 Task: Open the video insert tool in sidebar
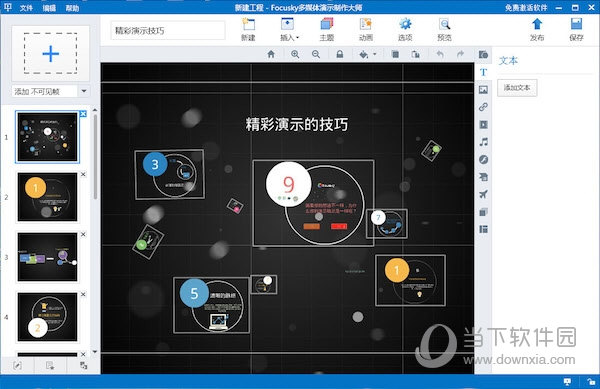[x=483, y=125]
